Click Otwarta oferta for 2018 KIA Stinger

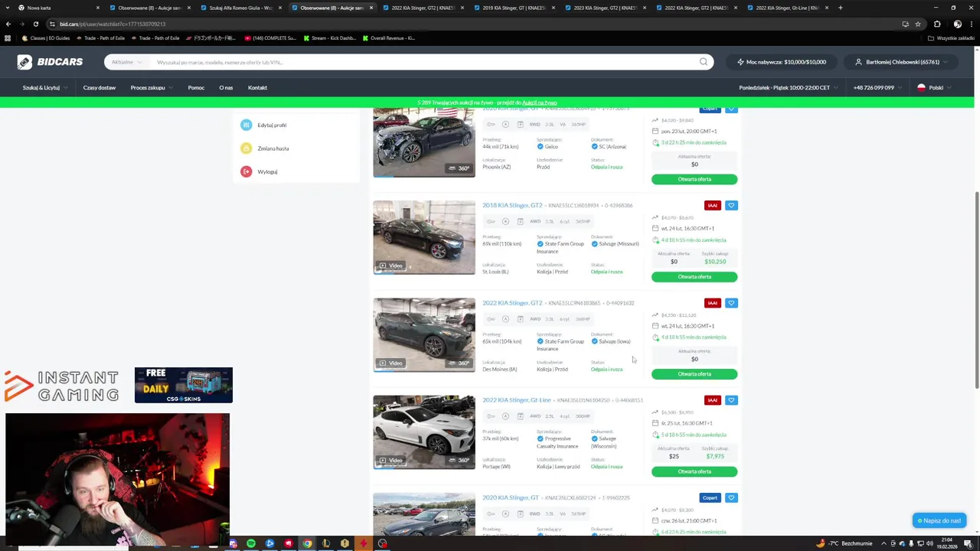pyautogui.click(x=694, y=277)
